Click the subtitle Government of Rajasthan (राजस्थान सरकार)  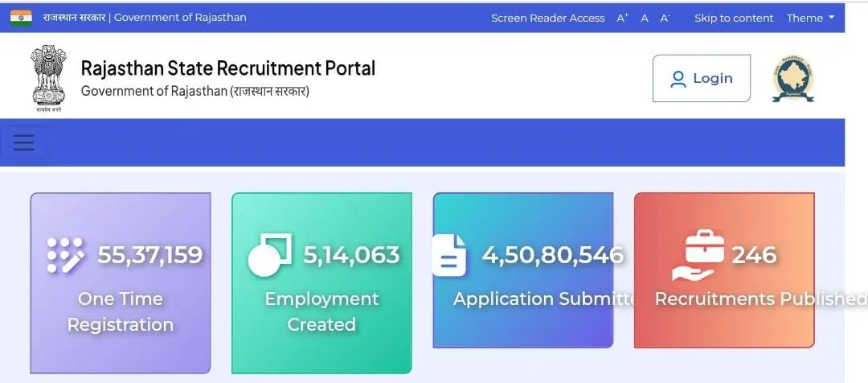[194, 91]
